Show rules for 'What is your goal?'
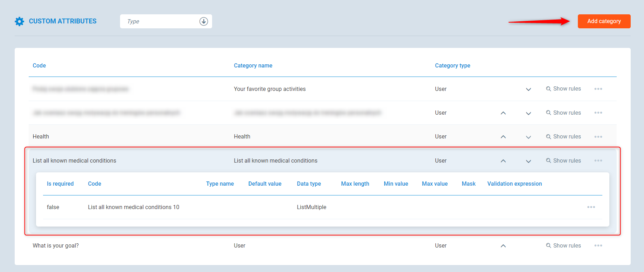Screen dimensions: 644x272 coord(563,245)
